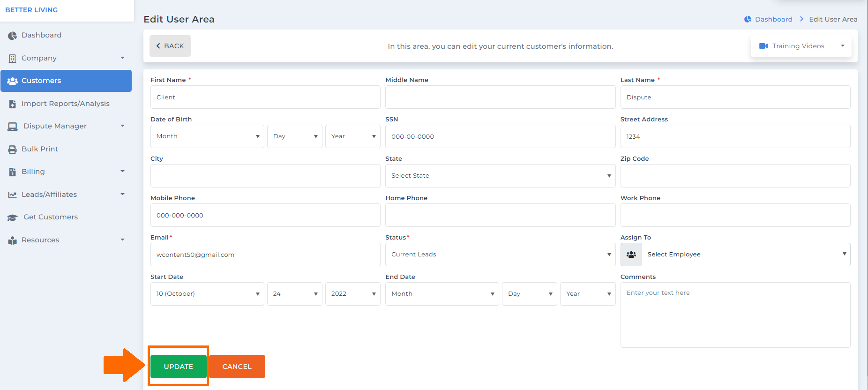This screenshot has height=390, width=868.
Task: Open End Date Year dropdown
Action: tap(588, 294)
